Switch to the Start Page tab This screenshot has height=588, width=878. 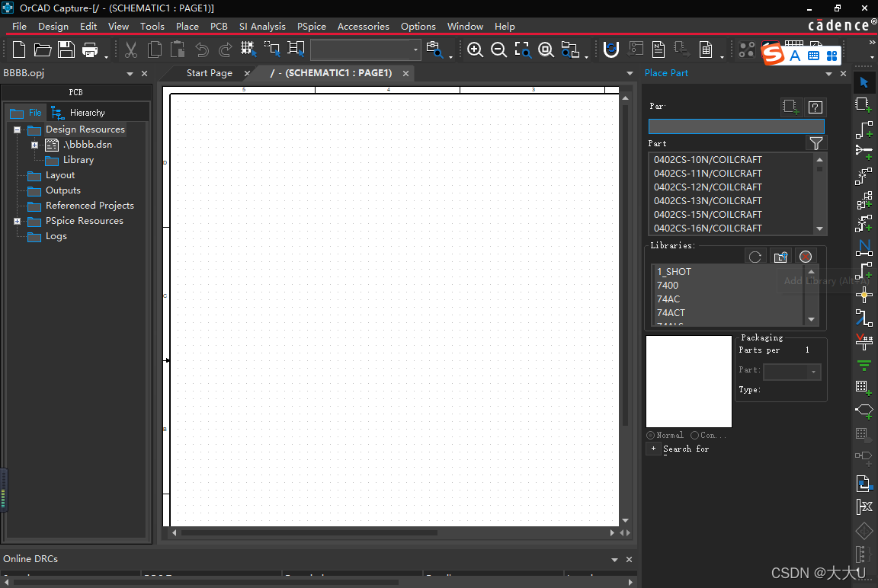pos(210,73)
